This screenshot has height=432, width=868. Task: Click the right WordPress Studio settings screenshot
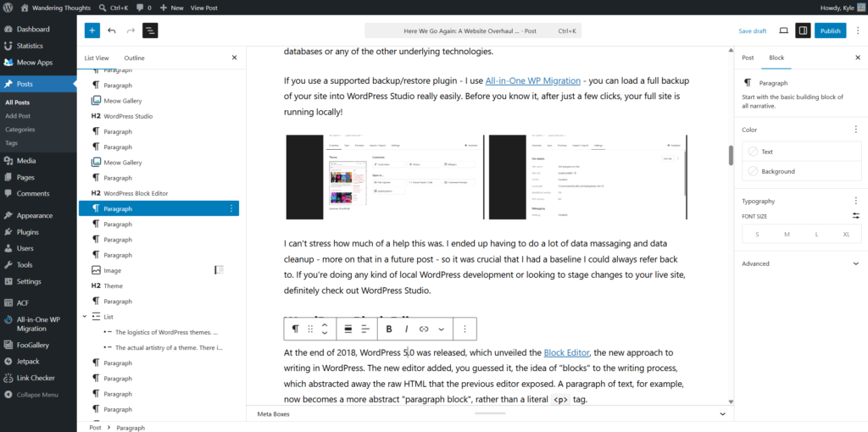click(588, 177)
